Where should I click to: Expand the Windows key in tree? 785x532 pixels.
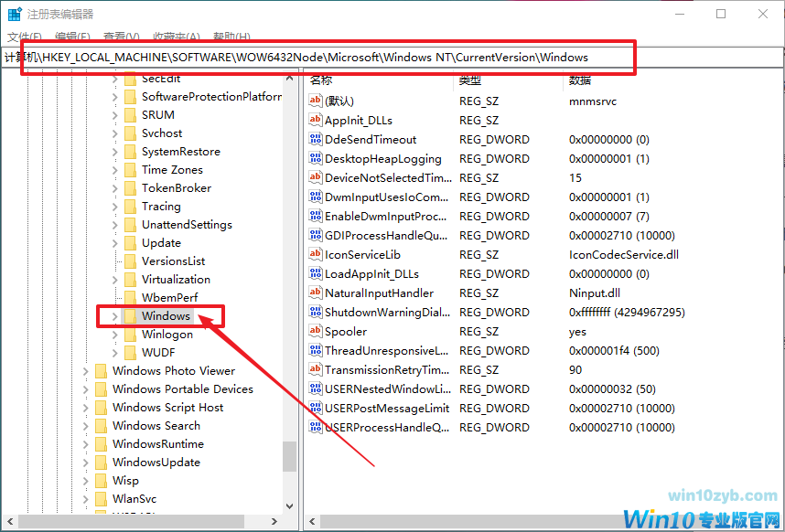pyautogui.click(x=114, y=316)
